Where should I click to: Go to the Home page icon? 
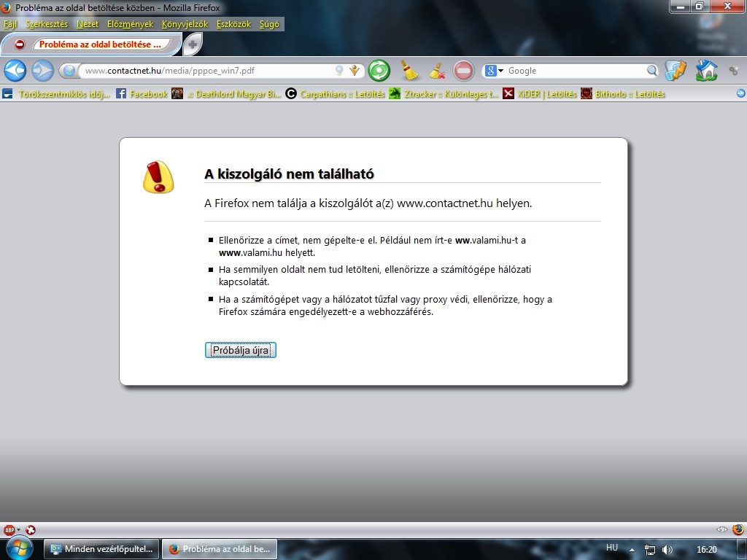706,71
